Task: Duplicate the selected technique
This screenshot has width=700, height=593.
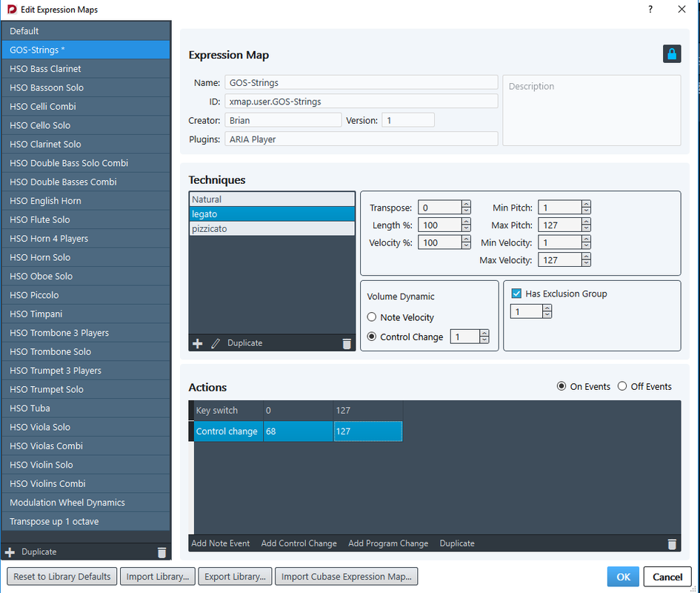Action: 244,342
